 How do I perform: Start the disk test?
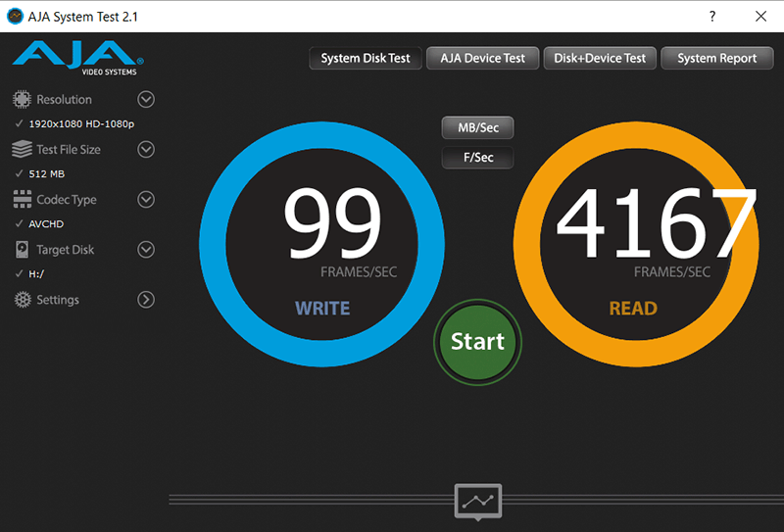pos(478,342)
